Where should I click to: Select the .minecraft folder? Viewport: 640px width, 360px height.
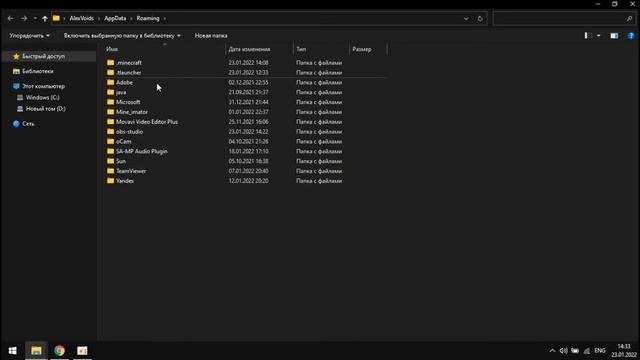tap(129, 63)
